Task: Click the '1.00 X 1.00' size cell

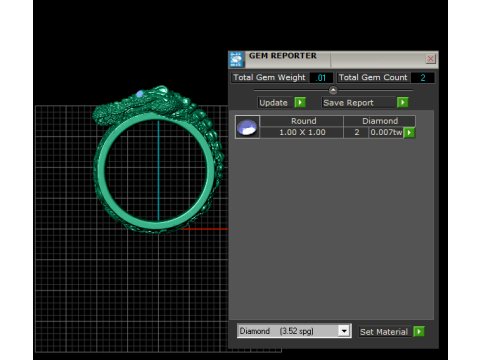Action: [302, 132]
